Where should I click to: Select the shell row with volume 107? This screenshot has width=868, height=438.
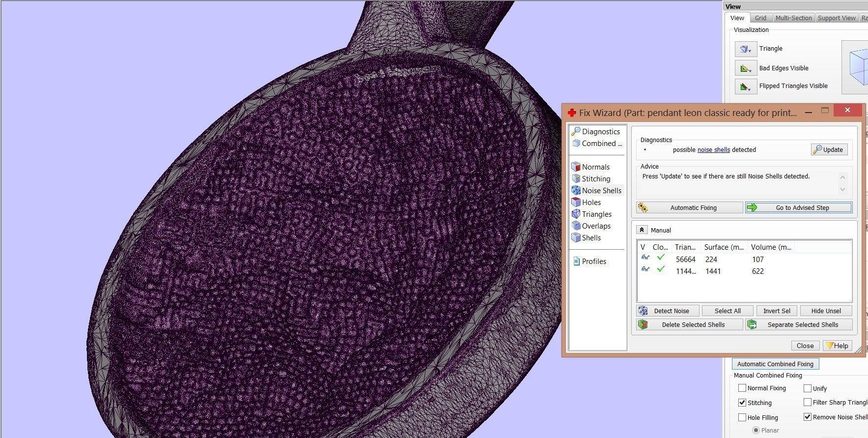click(x=744, y=260)
